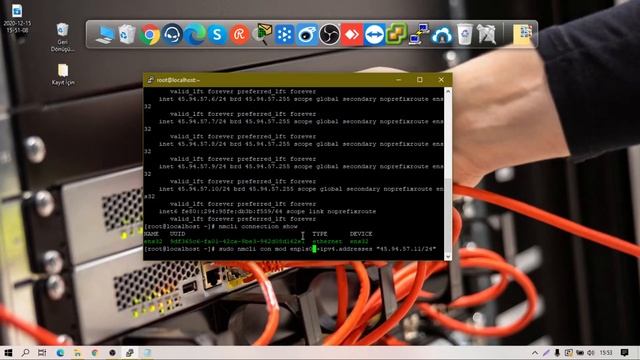Open the Kayıt İçin desktop folder
Screen dimensions: 640x360
[x=63, y=74]
